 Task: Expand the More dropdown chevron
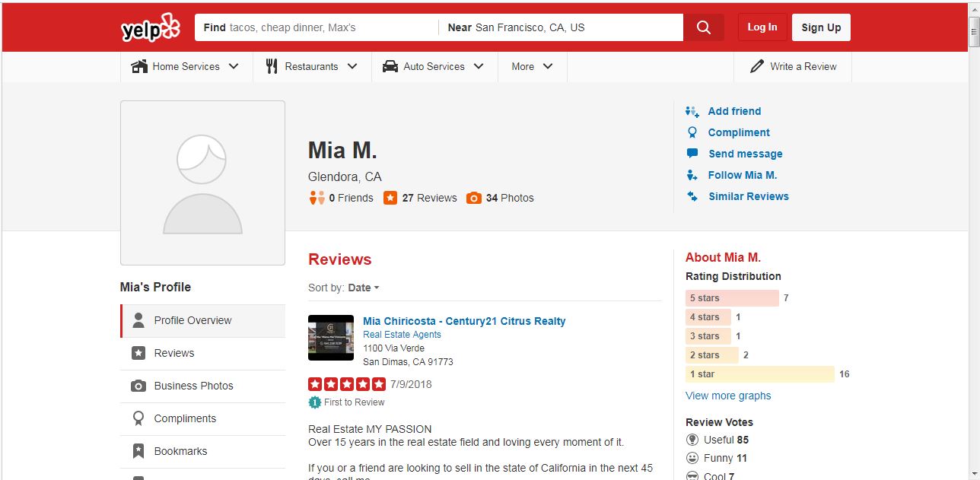click(x=548, y=66)
